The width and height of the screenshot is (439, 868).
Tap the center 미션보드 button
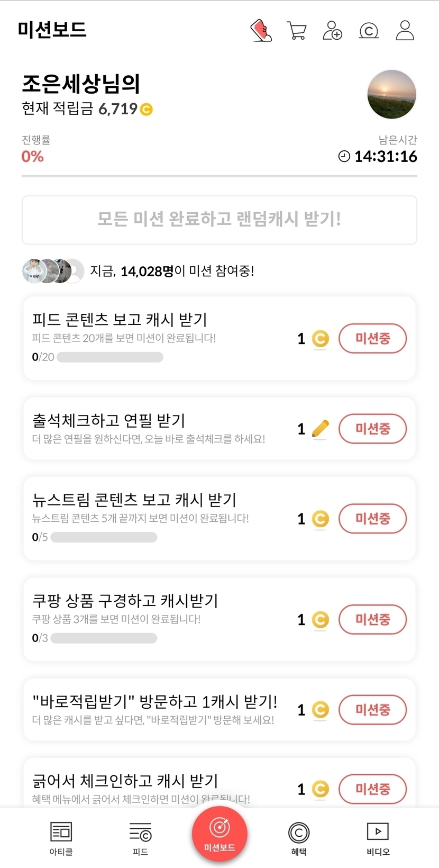point(219,833)
